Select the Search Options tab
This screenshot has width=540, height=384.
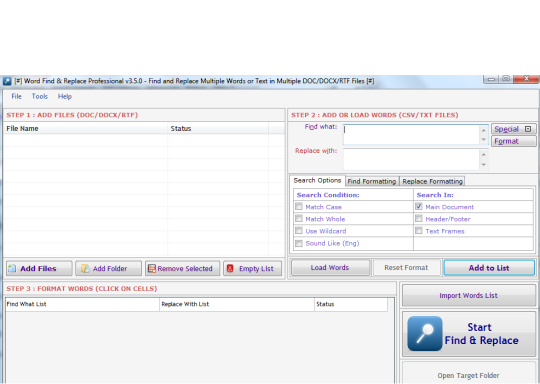point(317,180)
